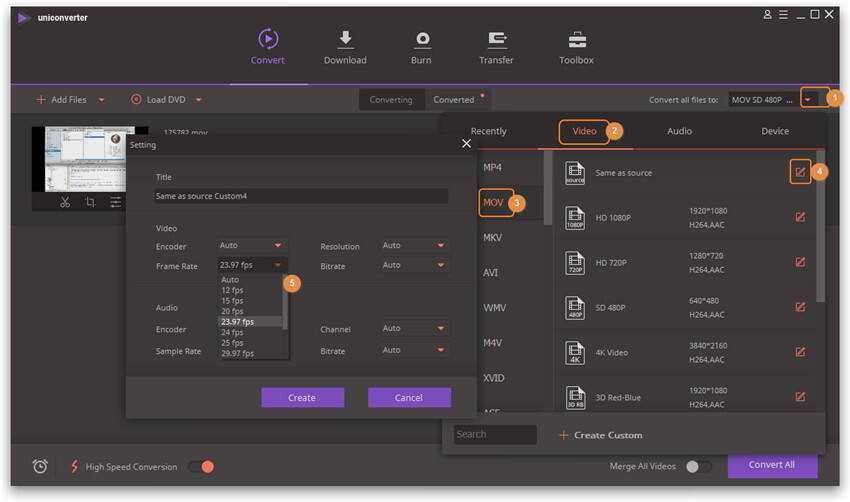Image resolution: width=850 pixels, height=502 pixels.
Task: Toggle High Speed Conversion switch
Action: coord(201,466)
